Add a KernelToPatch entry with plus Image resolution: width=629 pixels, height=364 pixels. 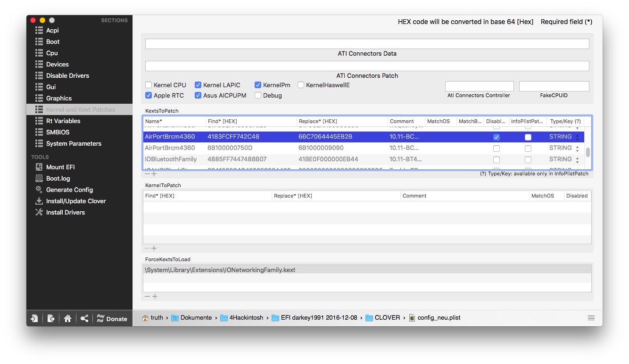pyautogui.click(x=154, y=248)
